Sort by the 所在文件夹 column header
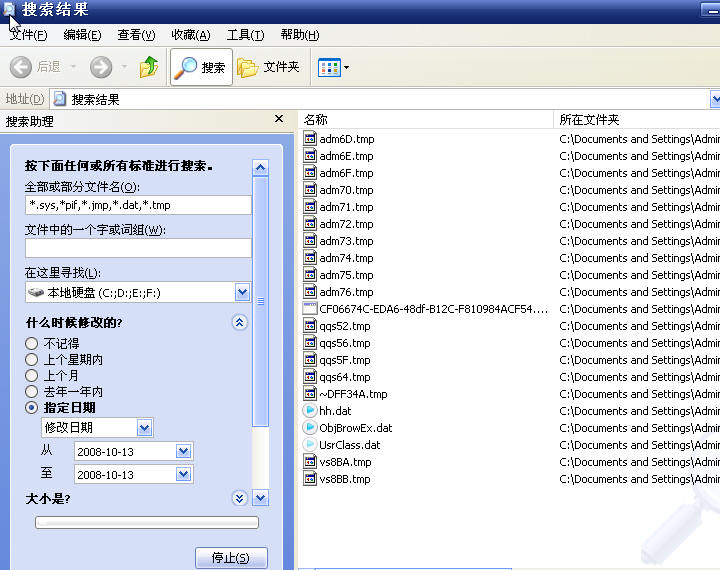Image resolution: width=720 pixels, height=570 pixels. (x=637, y=119)
